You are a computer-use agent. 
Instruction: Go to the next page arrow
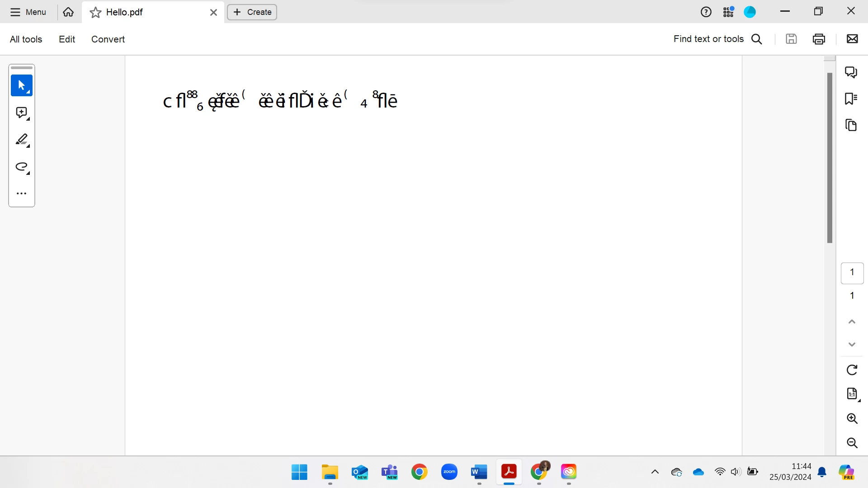coord(852,345)
